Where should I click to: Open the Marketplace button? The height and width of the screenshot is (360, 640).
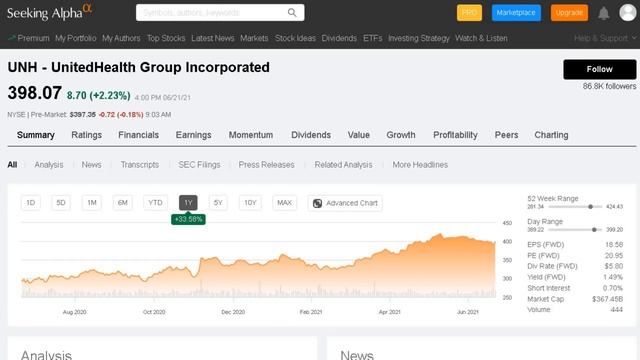click(x=516, y=13)
